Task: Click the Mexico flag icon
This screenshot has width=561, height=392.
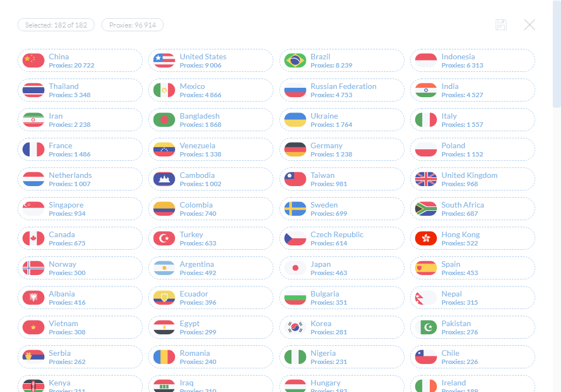Action: [x=164, y=90]
